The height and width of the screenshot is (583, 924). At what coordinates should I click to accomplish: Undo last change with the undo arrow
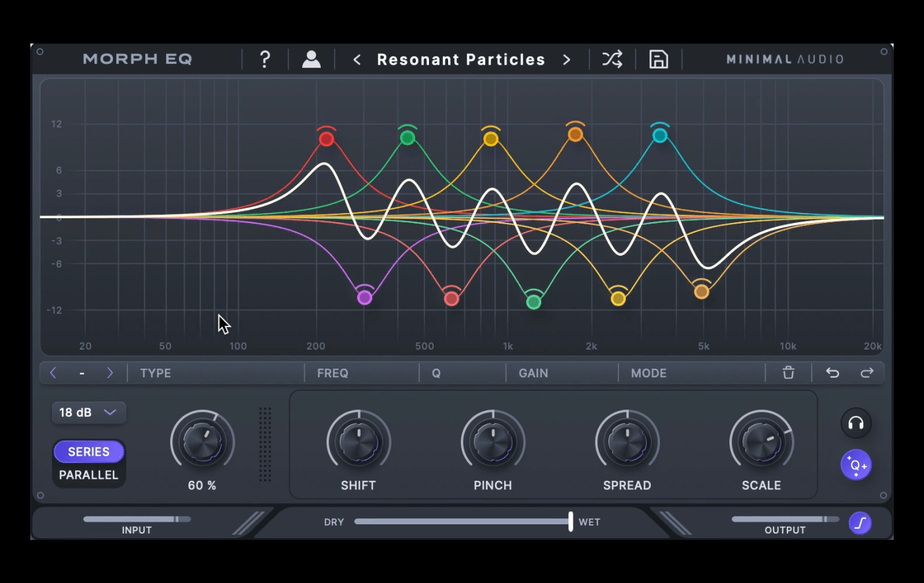click(832, 373)
